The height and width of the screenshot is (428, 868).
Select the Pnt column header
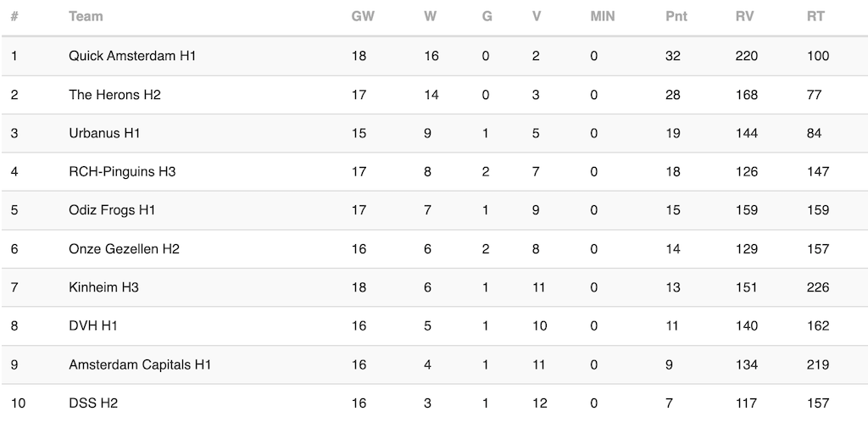pyautogui.click(x=676, y=16)
